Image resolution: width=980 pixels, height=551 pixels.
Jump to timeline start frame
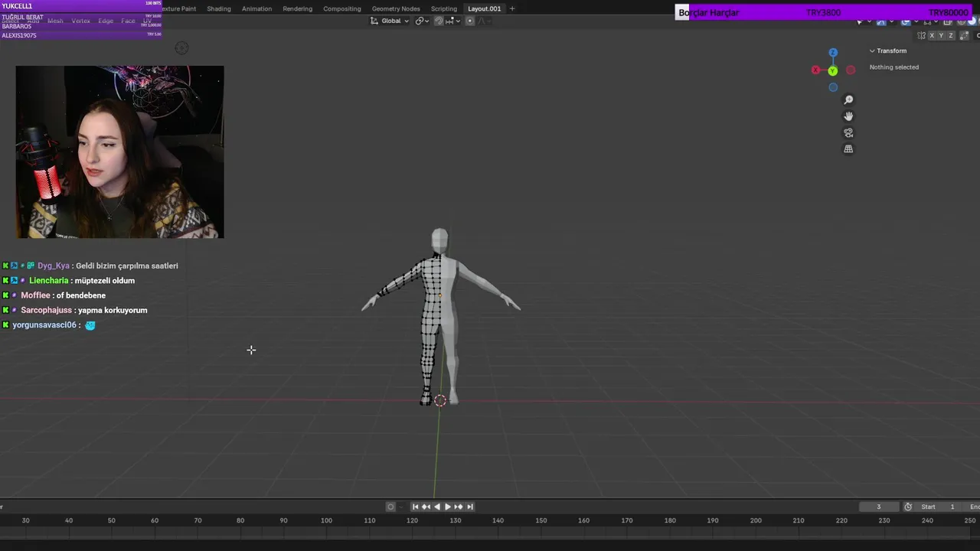click(x=415, y=507)
